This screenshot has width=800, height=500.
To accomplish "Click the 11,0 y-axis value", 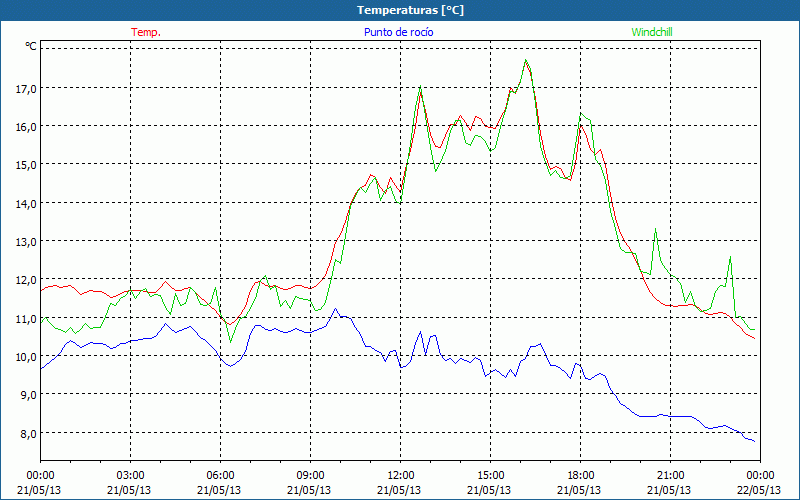I will point(26,319).
